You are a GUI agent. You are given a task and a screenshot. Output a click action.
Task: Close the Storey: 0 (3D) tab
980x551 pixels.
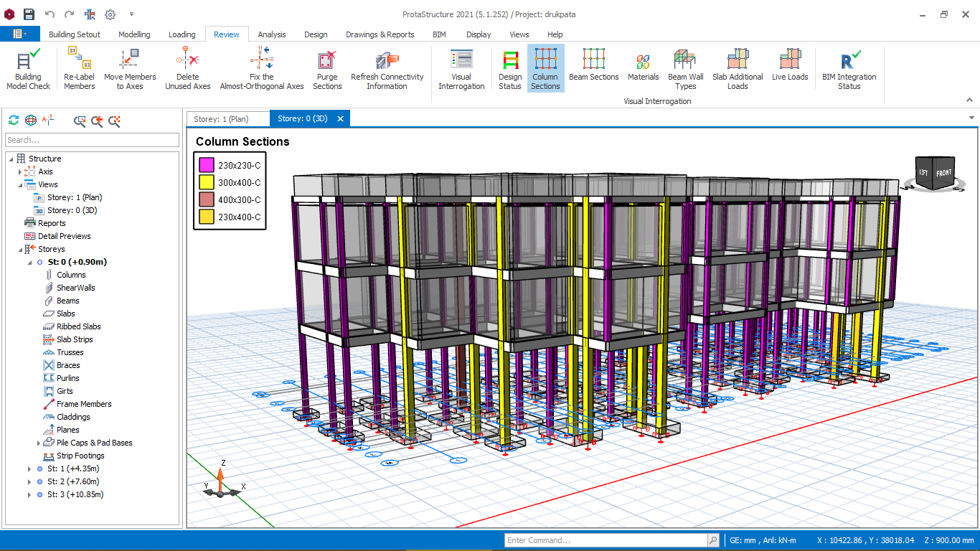tap(340, 118)
